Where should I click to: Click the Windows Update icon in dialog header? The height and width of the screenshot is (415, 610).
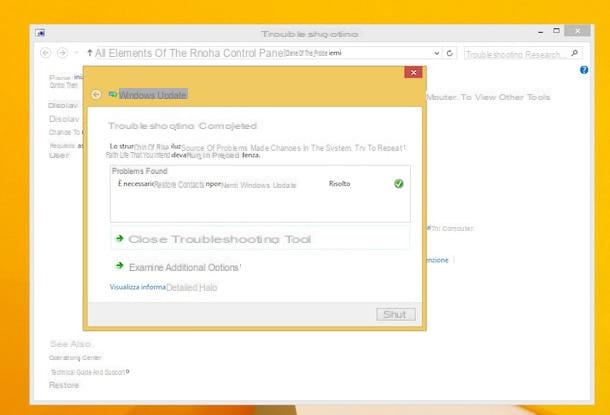pyautogui.click(x=113, y=94)
